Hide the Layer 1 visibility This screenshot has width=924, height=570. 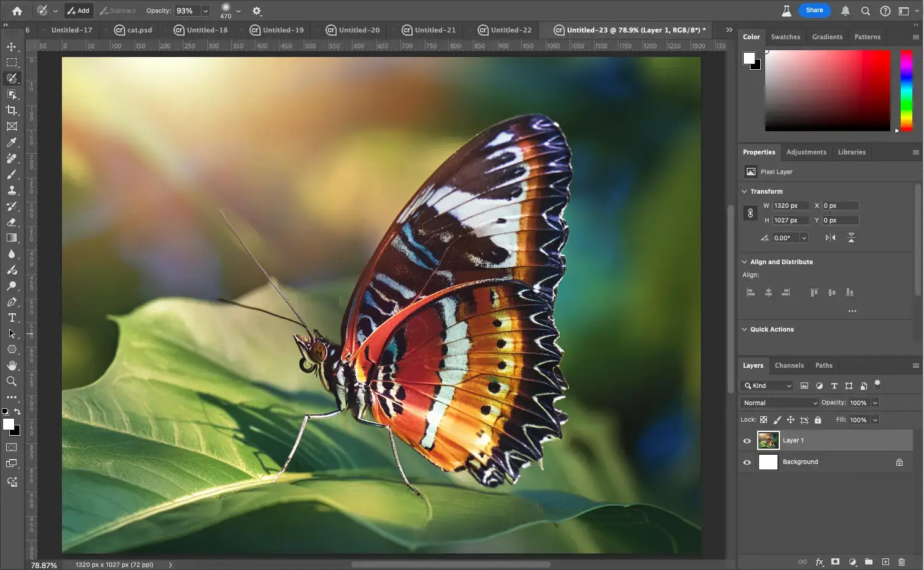coord(747,440)
